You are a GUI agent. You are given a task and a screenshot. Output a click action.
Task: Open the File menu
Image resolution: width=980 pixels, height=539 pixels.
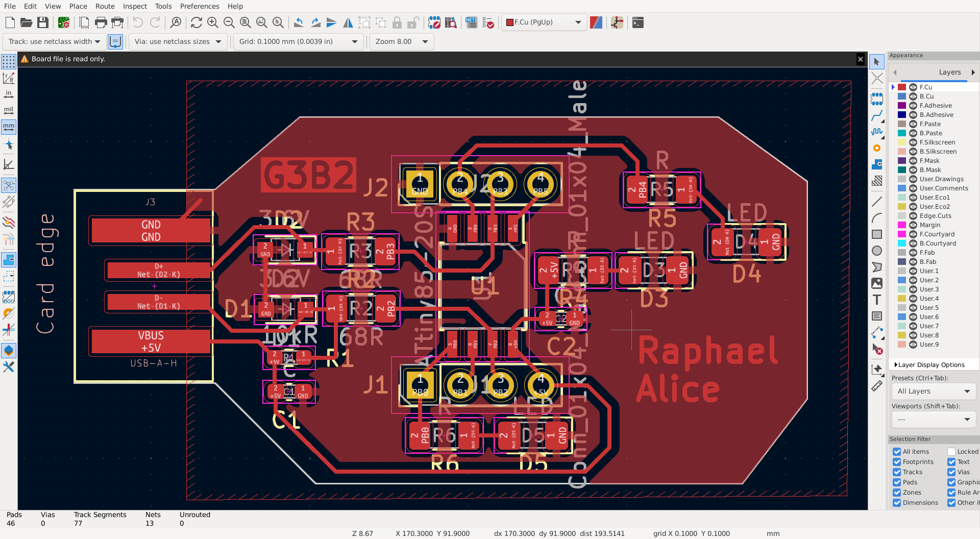click(10, 6)
